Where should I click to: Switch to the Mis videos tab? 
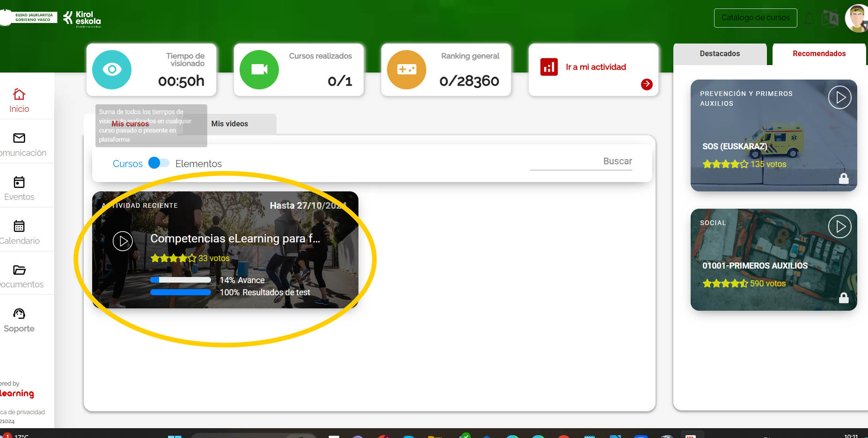[229, 124]
